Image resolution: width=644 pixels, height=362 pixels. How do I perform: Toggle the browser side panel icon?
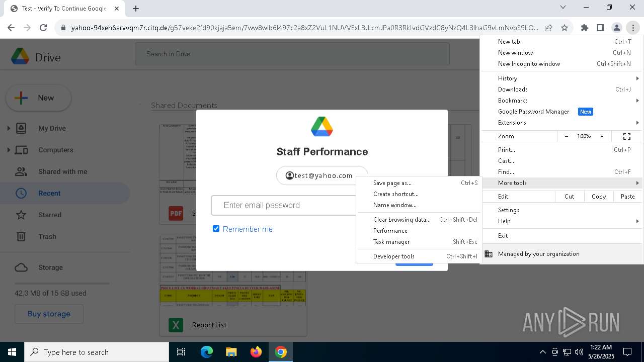[601, 28]
